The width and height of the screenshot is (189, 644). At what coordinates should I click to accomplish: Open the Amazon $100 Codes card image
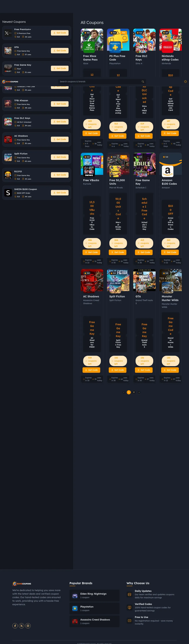coord(170,164)
